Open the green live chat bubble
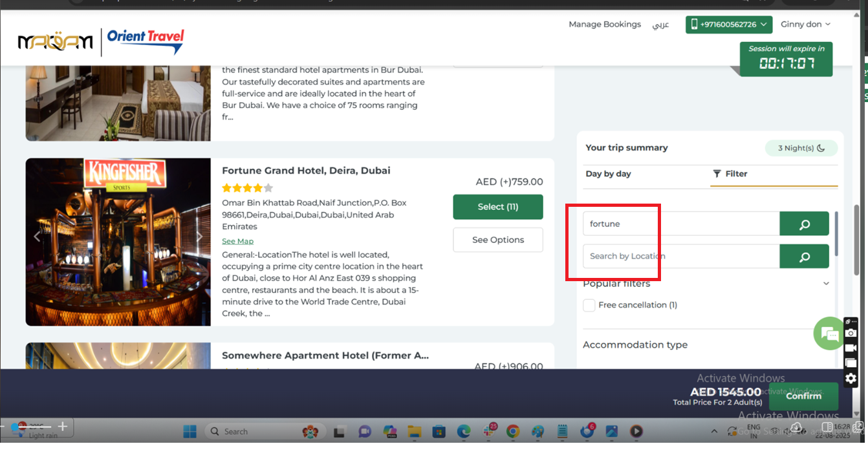Image resolution: width=868 pixels, height=466 pixels. pos(829,334)
